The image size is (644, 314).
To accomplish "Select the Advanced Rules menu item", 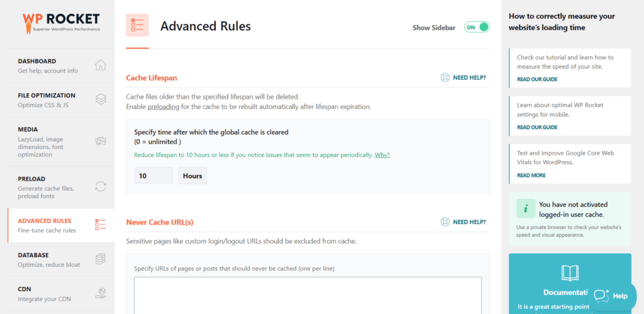I will pyautogui.click(x=61, y=225).
